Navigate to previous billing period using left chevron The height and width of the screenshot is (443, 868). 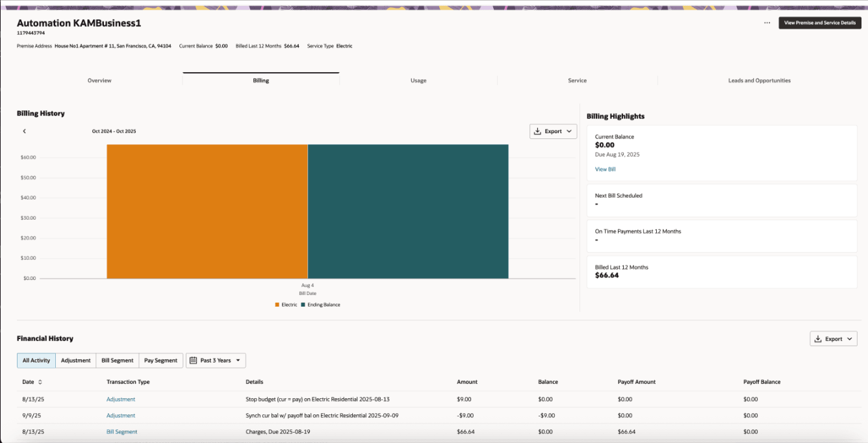24,131
